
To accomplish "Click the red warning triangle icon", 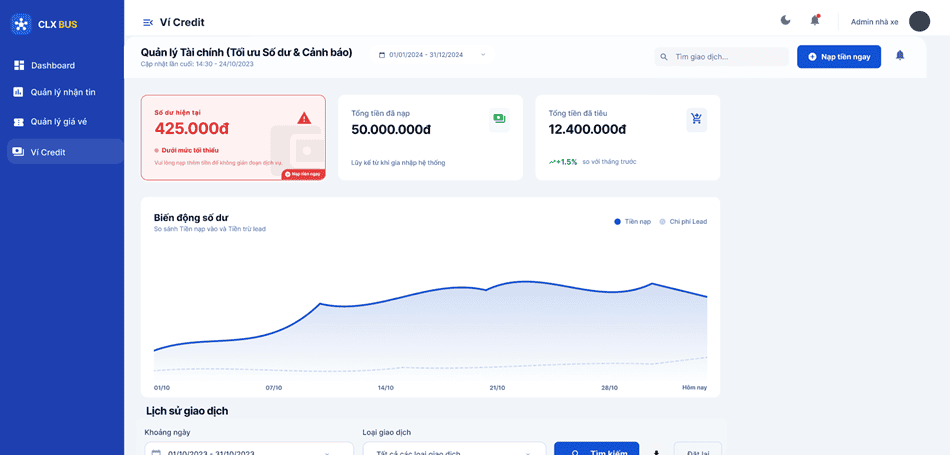I will coord(304,118).
